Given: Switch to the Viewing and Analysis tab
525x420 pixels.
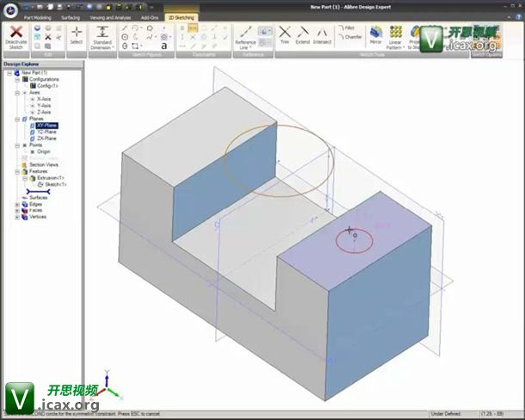Looking at the screenshot, I should [110, 17].
